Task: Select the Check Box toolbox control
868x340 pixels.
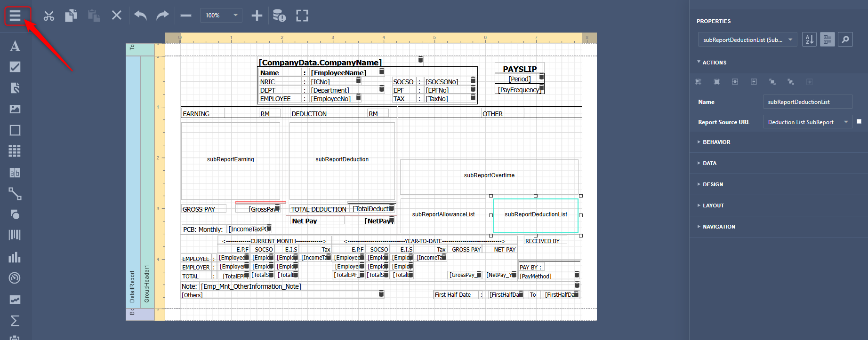Action: point(15,67)
